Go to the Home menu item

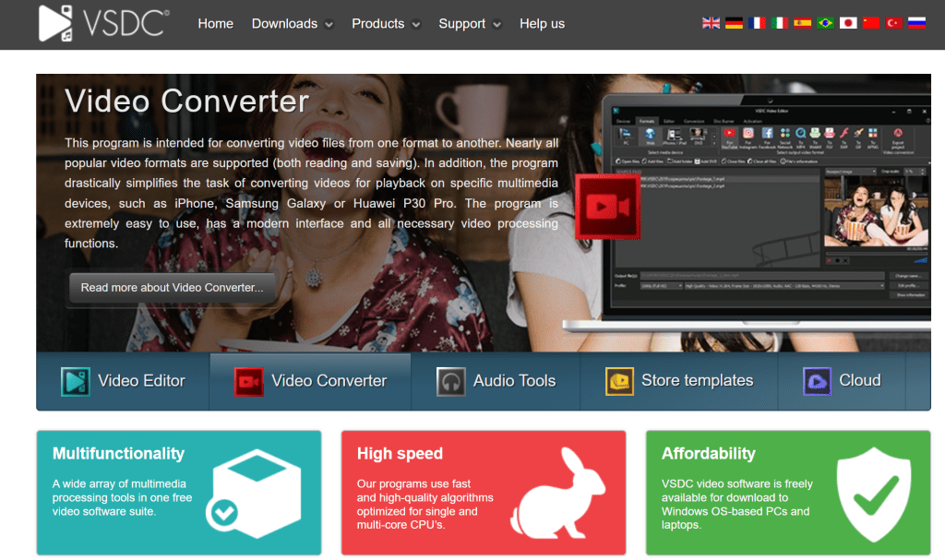point(215,24)
